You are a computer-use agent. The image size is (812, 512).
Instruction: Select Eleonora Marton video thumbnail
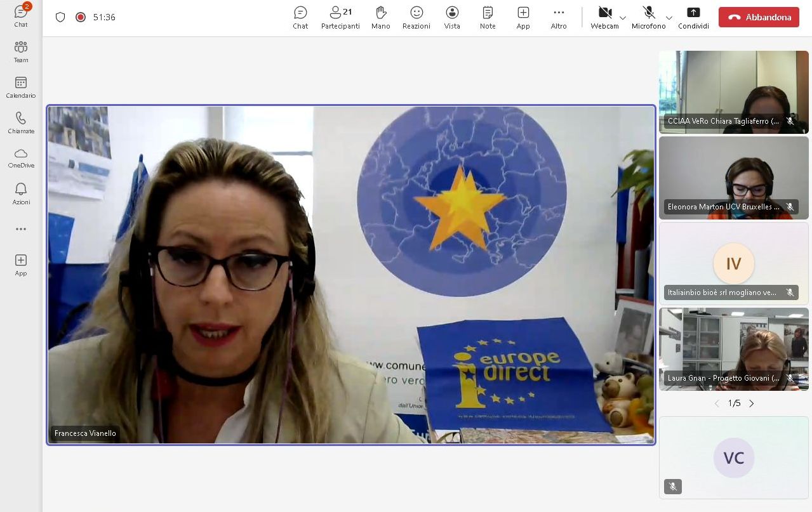[x=734, y=178]
